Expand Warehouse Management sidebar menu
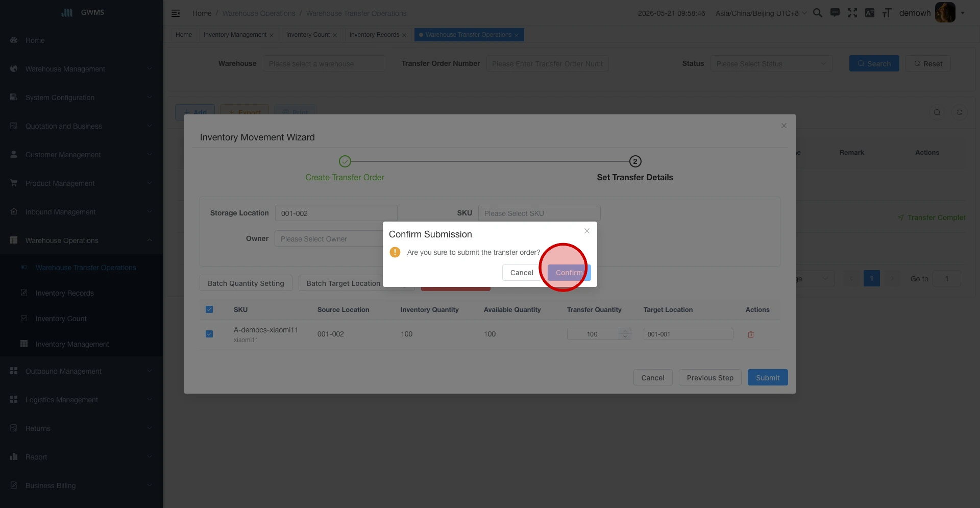Viewport: 980px width, 508px height. (81, 69)
